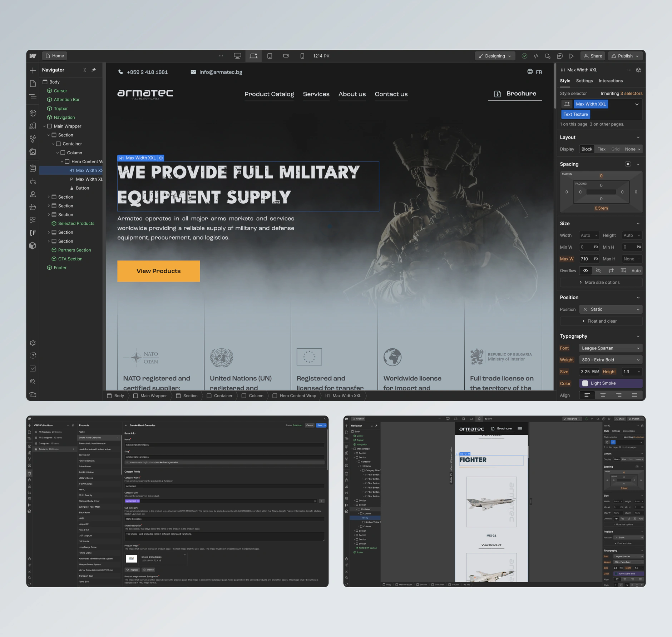Set Display to Flex
The image size is (672, 637).
pos(601,149)
